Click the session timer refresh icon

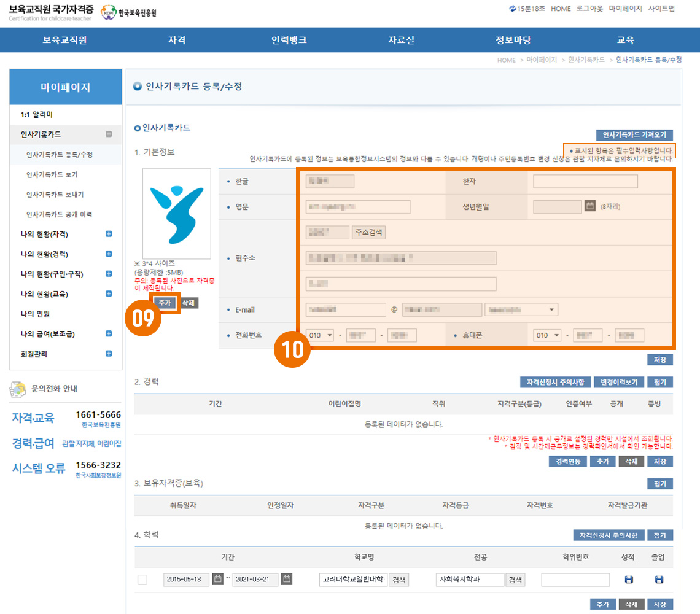pos(513,9)
